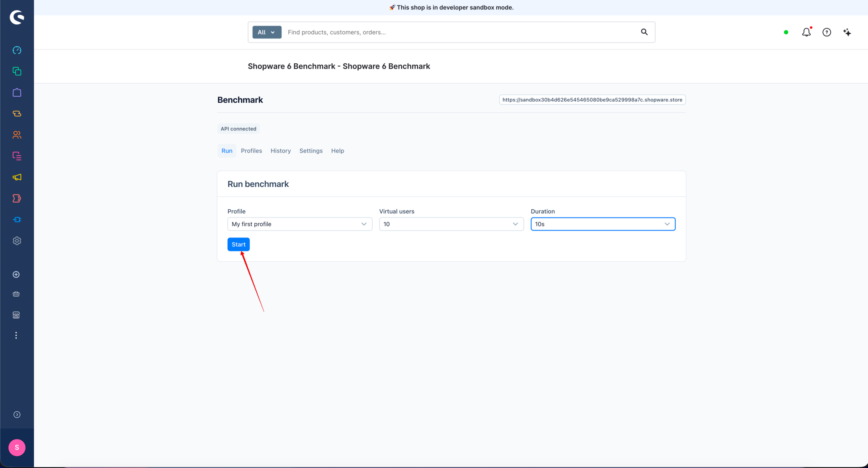Click the Shopware logo in the sidebar
Screen dimensions: 868x468
[x=17, y=17]
